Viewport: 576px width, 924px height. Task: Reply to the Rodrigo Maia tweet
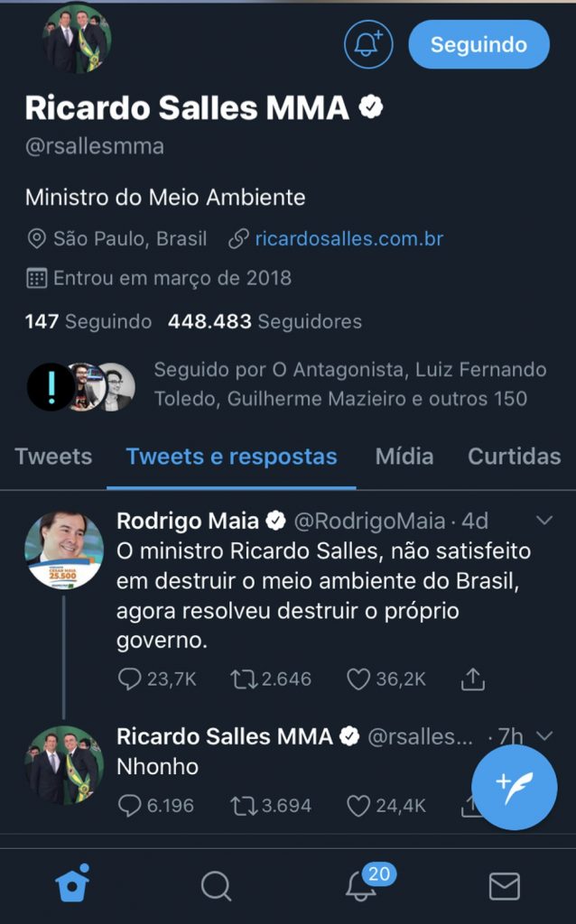point(131,679)
